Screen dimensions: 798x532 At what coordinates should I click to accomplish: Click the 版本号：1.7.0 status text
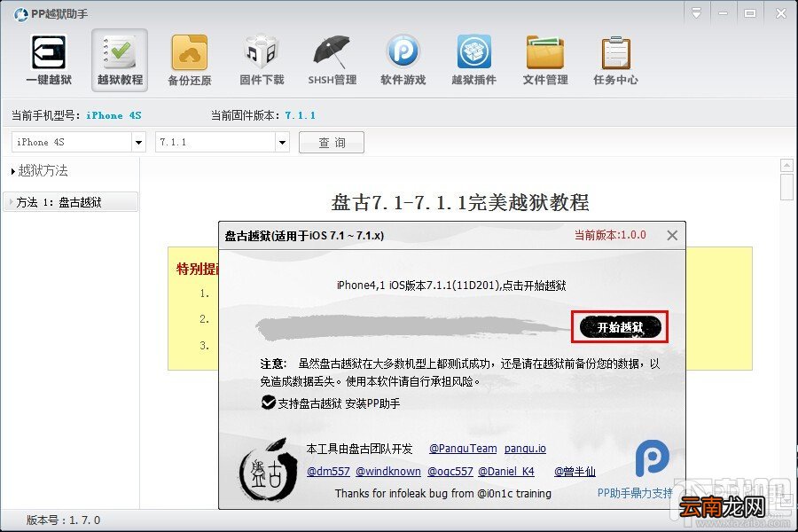pos(63,520)
